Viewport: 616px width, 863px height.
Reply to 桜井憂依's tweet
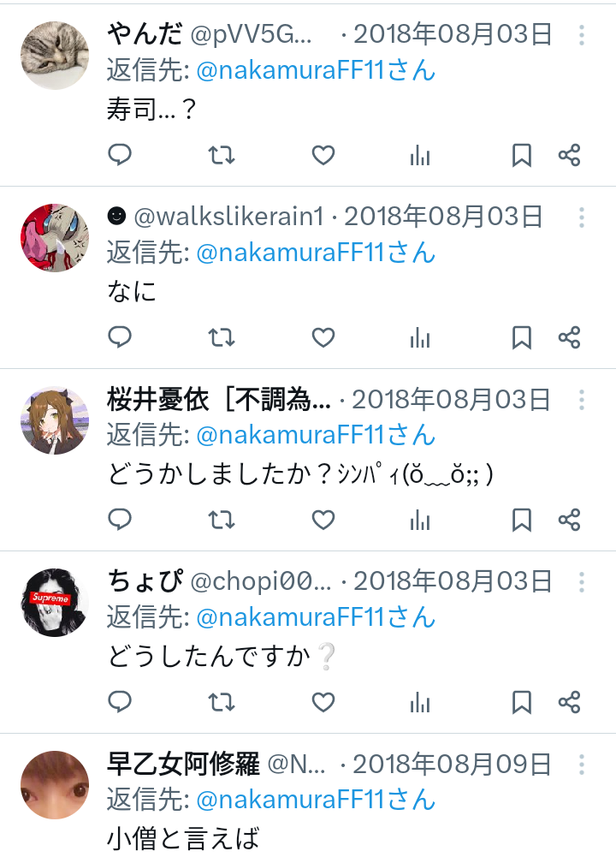click(x=120, y=520)
